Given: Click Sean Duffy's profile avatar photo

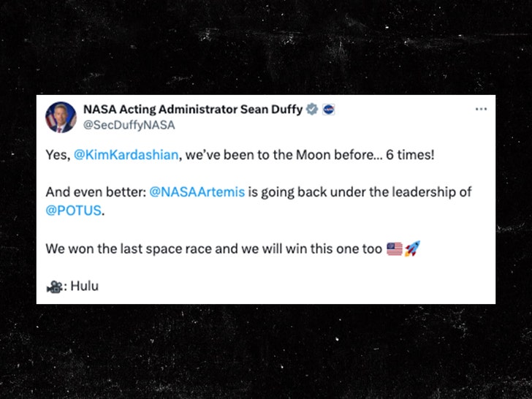Looking at the screenshot, I should coord(61,117).
